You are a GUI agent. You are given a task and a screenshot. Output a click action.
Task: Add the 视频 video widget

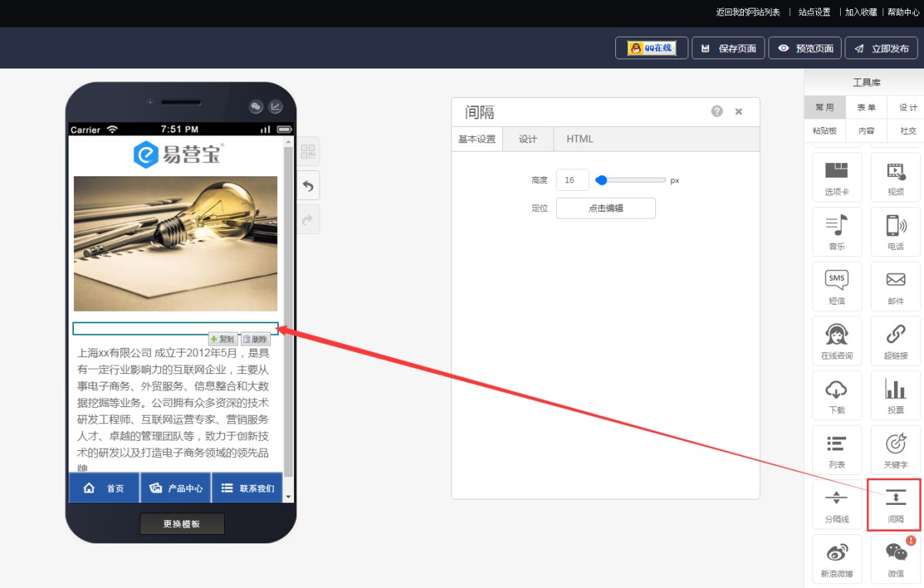pyautogui.click(x=896, y=176)
